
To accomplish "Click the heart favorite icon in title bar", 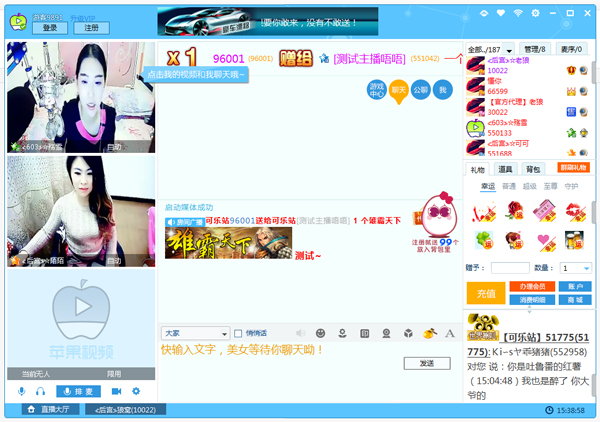I will click(501, 13).
